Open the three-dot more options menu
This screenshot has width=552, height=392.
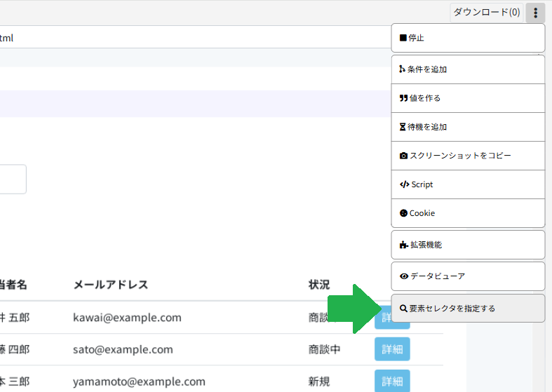535,13
